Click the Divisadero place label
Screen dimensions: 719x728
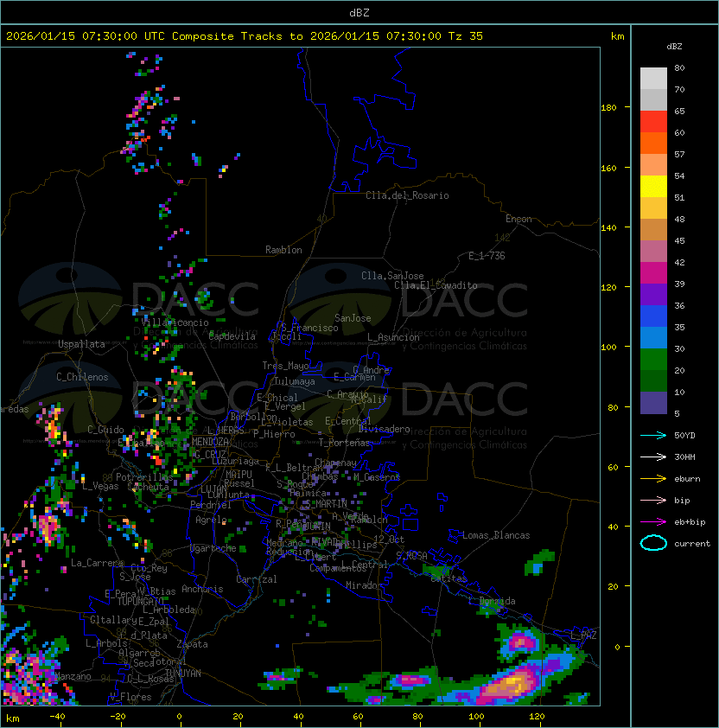[x=384, y=429]
